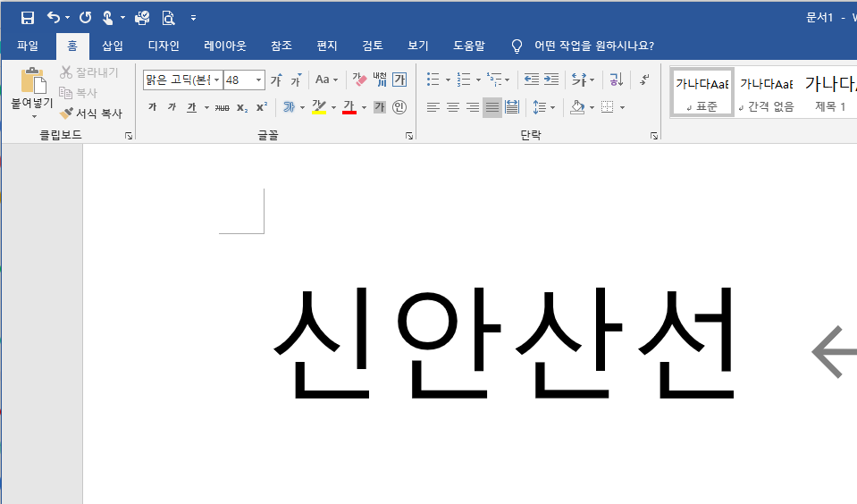Switch to the 레이아웃 tab
857x504 pixels.
pyautogui.click(x=225, y=46)
